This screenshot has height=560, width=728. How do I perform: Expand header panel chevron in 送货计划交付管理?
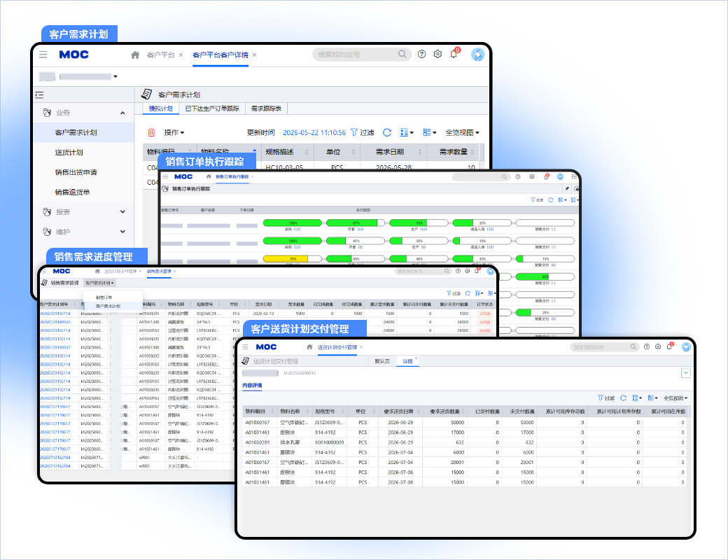pyautogui.click(x=685, y=373)
